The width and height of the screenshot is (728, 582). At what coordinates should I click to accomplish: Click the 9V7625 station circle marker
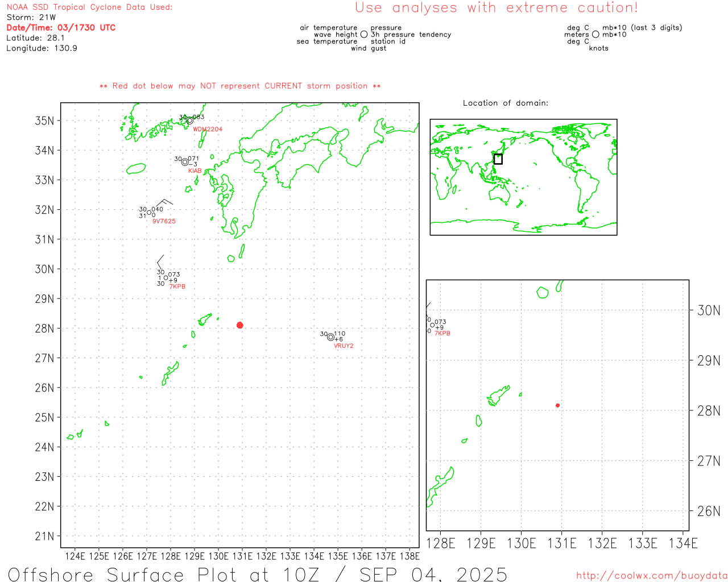click(x=149, y=212)
